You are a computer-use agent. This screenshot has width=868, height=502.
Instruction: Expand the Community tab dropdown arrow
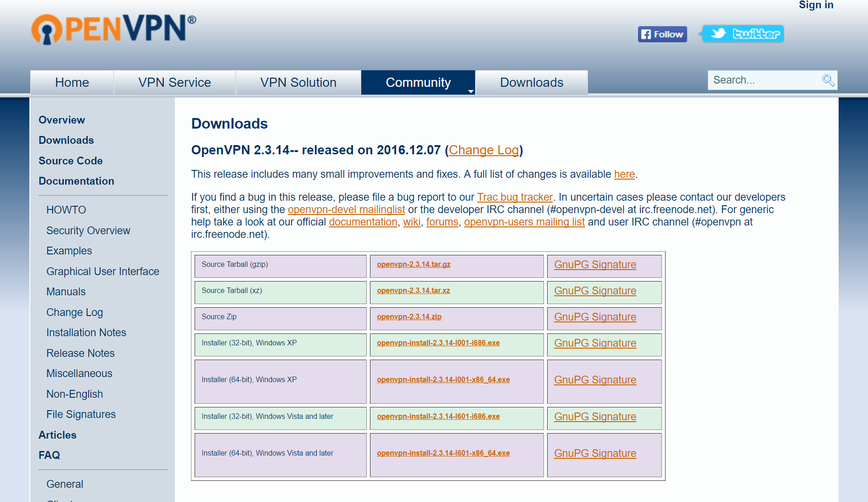pyautogui.click(x=470, y=91)
